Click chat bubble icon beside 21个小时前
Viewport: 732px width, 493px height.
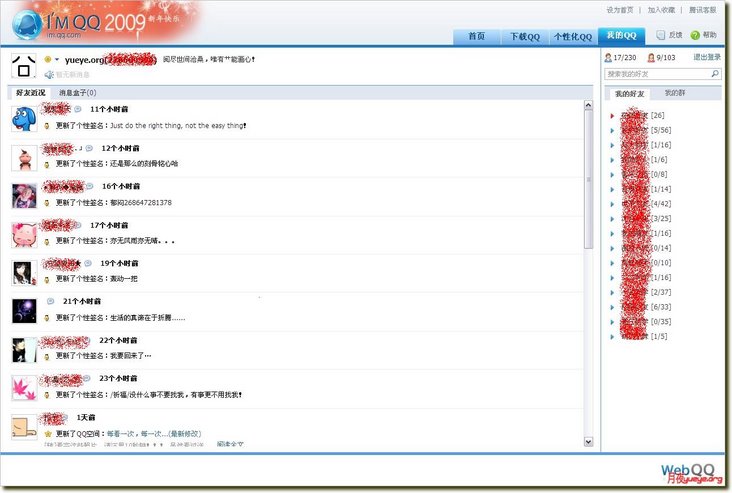(51, 301)
